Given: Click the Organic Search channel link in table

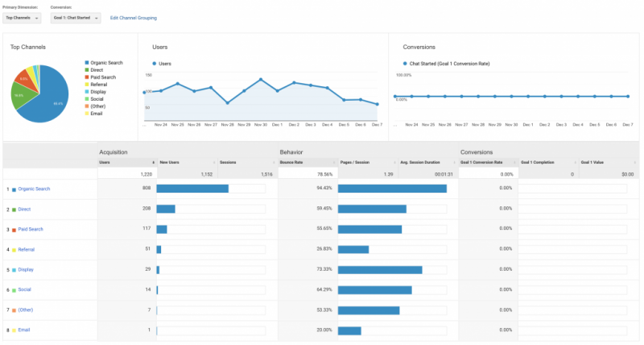Looking at the screenshot, I should pos(33,189).
